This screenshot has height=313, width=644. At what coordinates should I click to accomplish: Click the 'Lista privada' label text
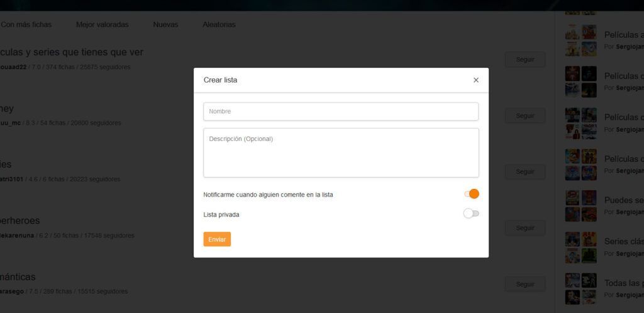point(221,215)
